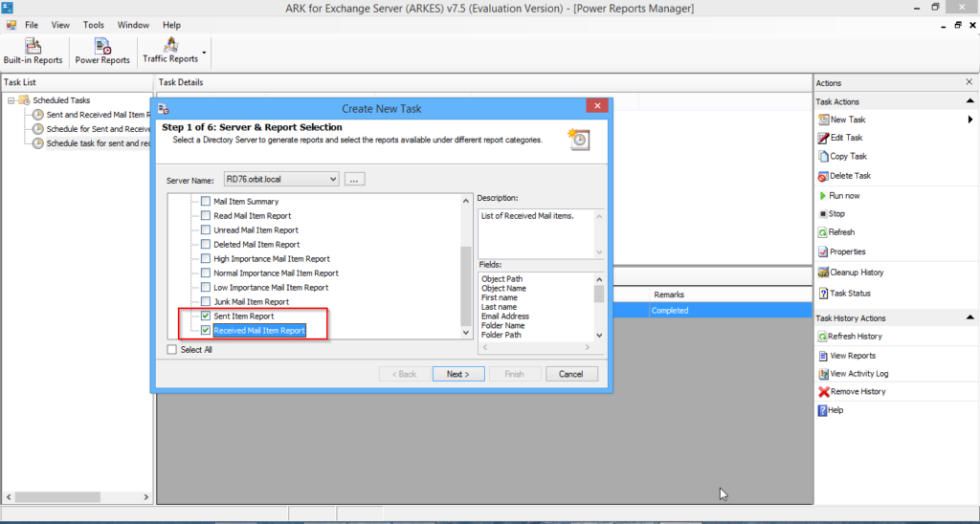This screenshot has height=524, width=980.
Task: Click Run now green arrow icon
Action: point(823,195)
